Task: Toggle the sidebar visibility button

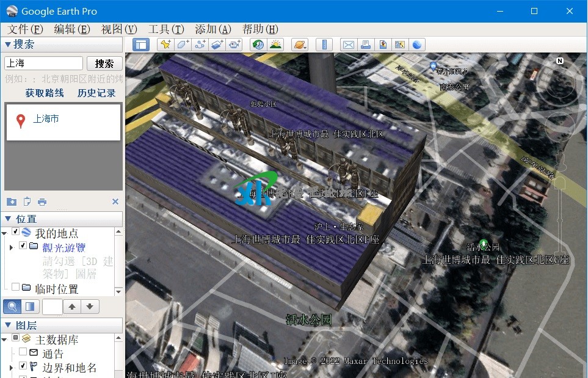Action: [141, 45]
